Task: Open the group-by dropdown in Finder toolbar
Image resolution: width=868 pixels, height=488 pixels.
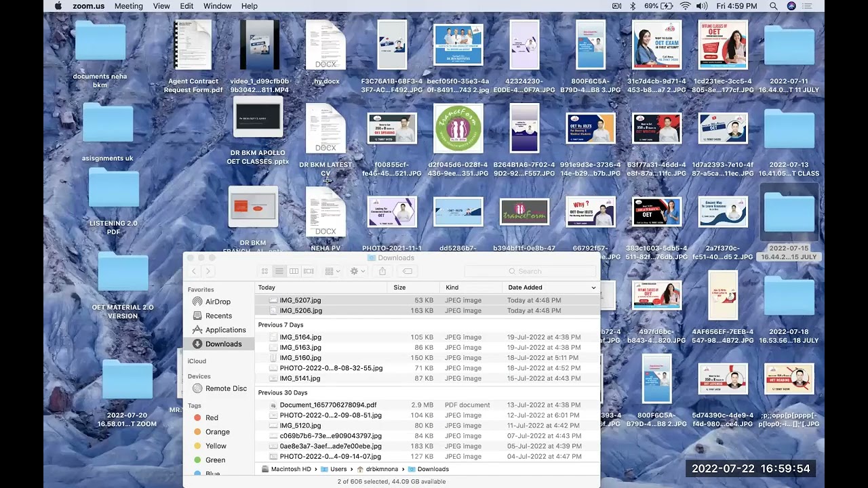Action: (332, 271)
